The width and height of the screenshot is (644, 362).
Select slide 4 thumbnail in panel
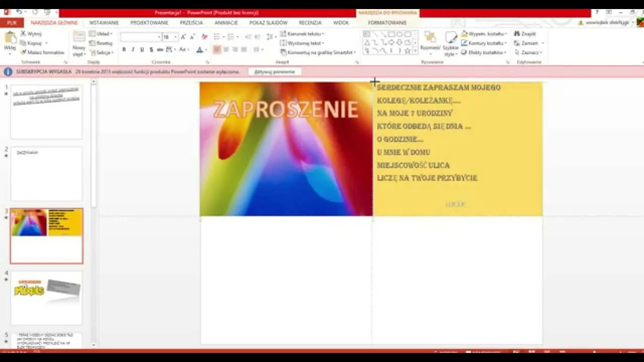46,297
